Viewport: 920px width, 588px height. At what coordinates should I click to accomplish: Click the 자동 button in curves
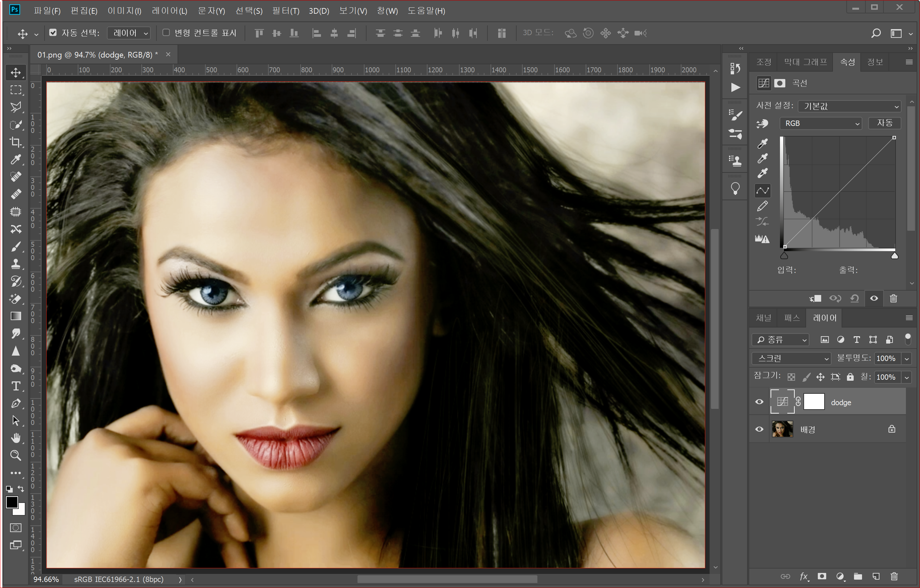point(884,123)
